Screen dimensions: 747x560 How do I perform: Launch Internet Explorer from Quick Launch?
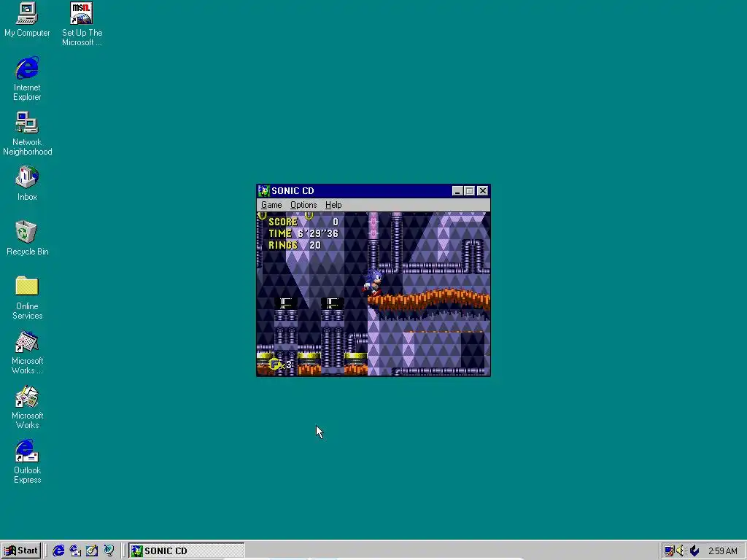pos(58,551)
